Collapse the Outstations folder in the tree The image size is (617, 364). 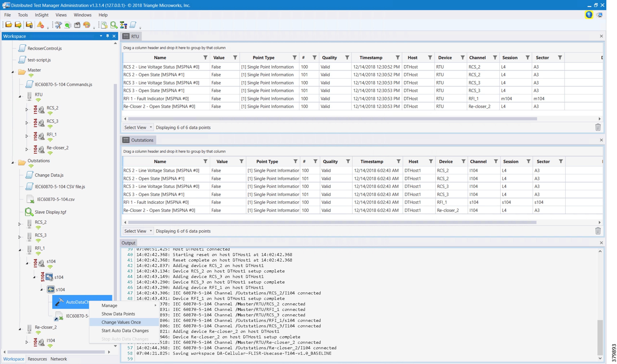point(13,163)
